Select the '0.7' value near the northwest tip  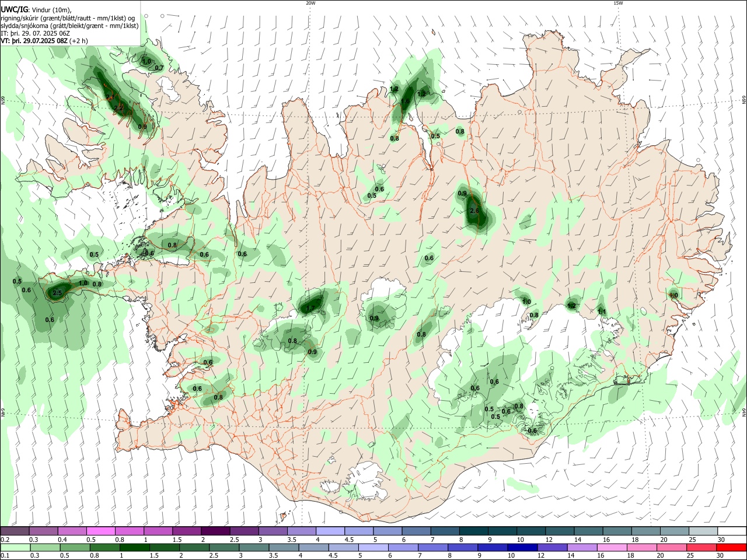point(159,68)
